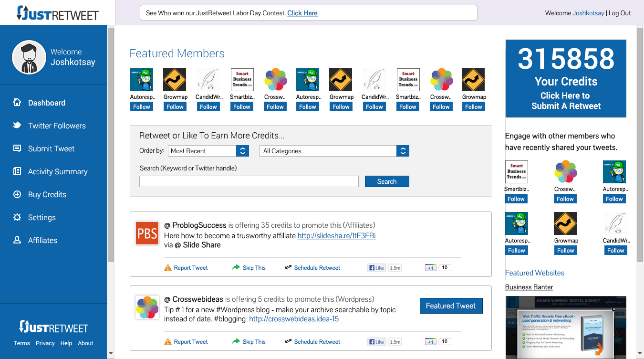This screenshot has width=644, height=359.
Task: Click warning icon on Crosswebideas Report Tweet
Action: 168,341
